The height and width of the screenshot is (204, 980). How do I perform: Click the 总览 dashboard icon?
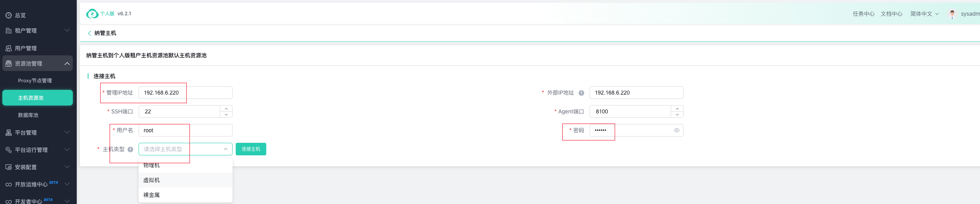[x=9, y=15]
